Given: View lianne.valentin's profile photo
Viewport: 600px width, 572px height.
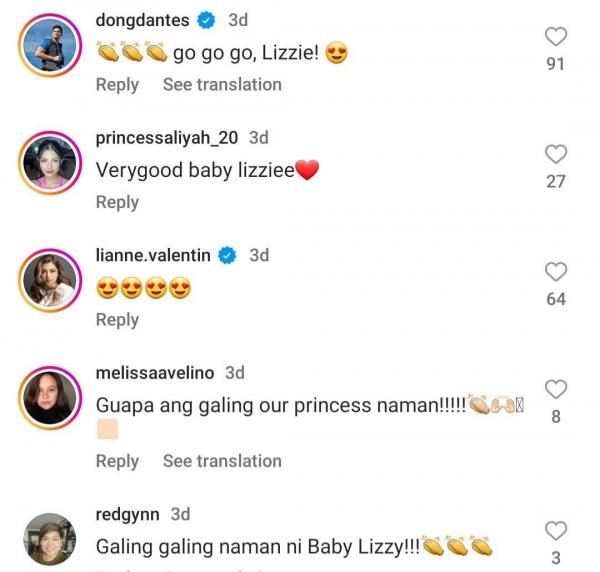Looking at the screenshot, I should (50, 280).
